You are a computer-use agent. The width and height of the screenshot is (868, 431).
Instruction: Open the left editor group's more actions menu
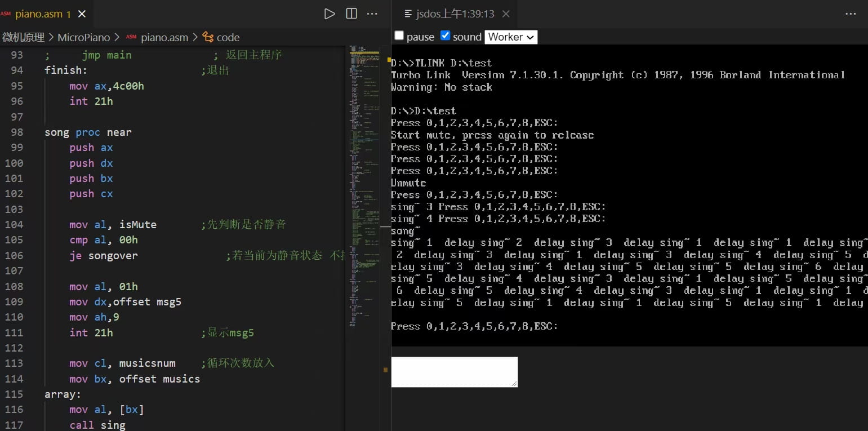[x=372, y=14]
